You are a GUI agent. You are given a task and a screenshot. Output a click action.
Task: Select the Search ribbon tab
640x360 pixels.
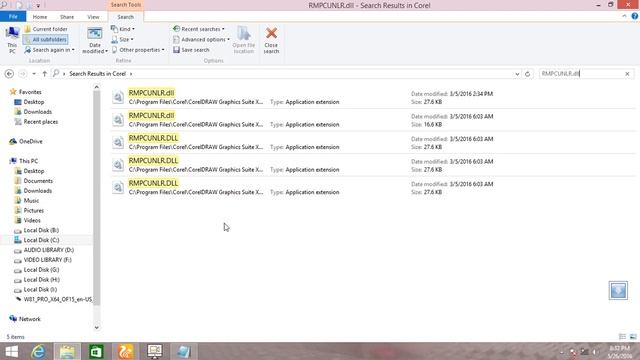click(x=126, y=17)
